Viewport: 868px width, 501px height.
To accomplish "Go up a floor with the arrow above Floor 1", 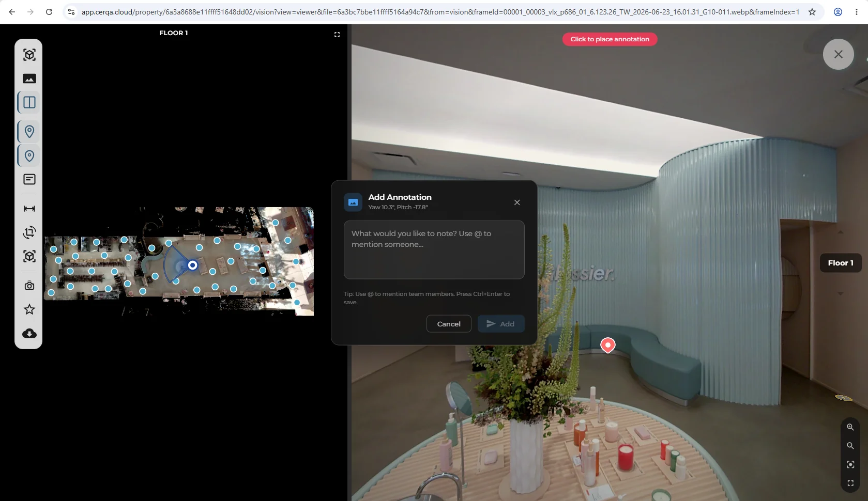I will pyautogui.click(x=841, y=232).
